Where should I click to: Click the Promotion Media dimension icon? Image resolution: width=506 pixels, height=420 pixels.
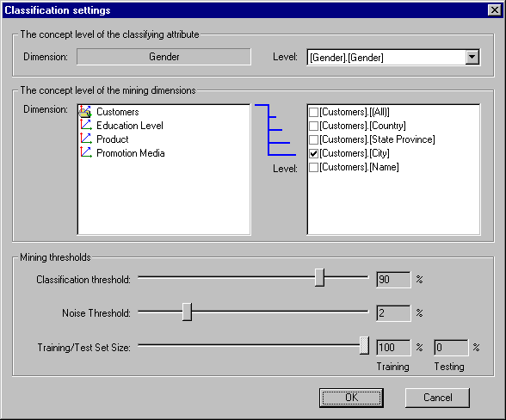pos(86,152)
